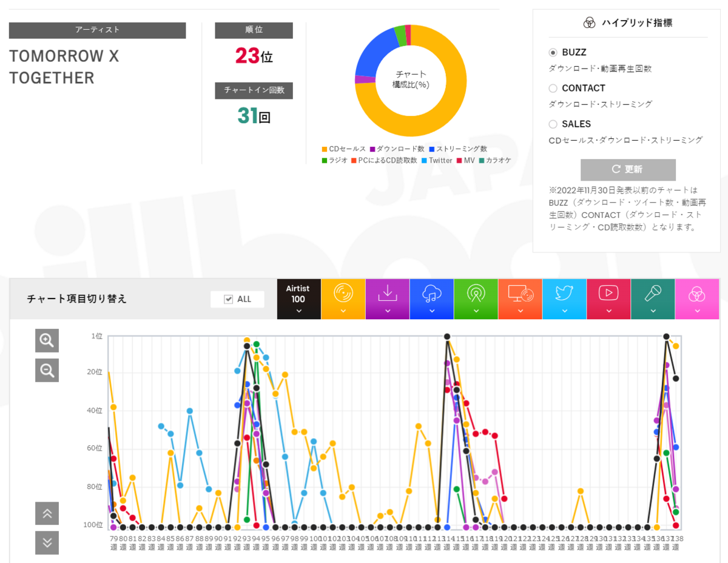Click the ダウンロード・動画再生回数 description under BUZZ
The height and width of the screenshot is (563, 728).
point(600,69)
